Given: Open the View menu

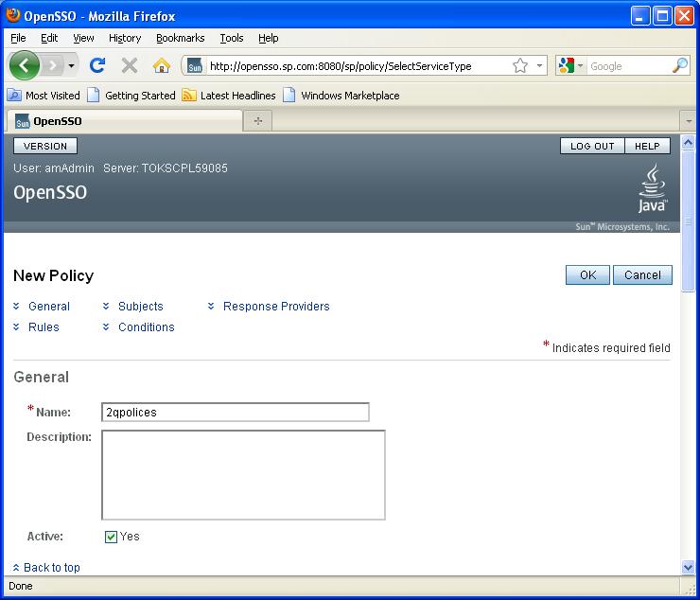Looking at the screenshot, I should pos(83,38).
